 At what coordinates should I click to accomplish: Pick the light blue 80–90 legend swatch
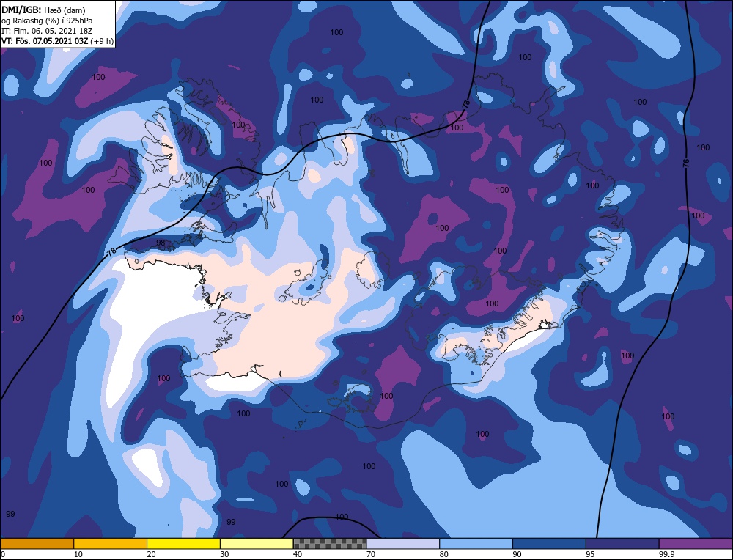click(x=476, y=544)
